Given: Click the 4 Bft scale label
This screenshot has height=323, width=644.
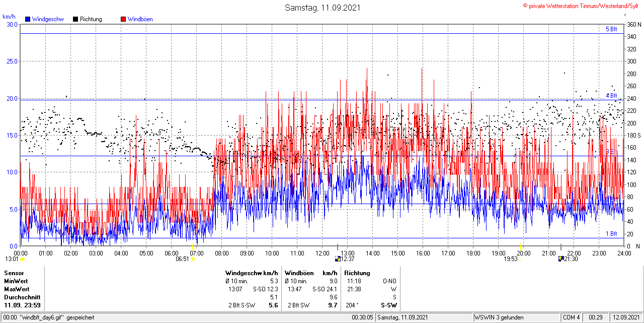Looking at the screenshot, I should tap(611, 96).
